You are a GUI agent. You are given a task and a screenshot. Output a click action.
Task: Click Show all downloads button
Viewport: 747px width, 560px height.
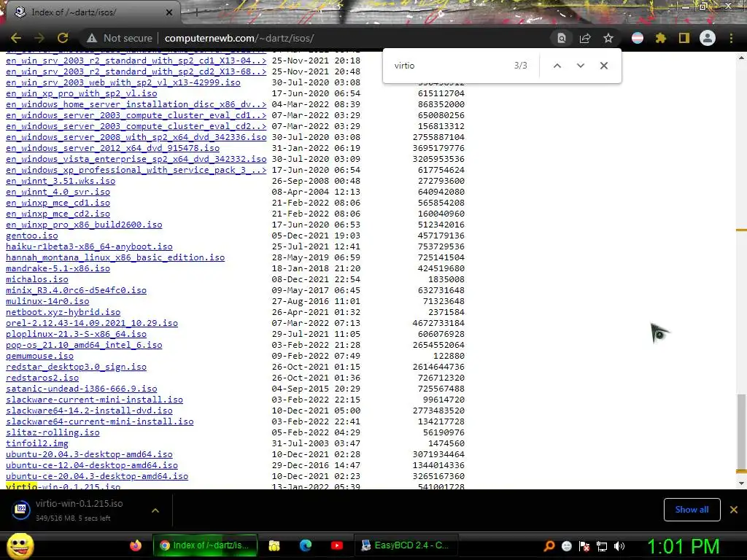pyautogui.click(x=692, y=510)
